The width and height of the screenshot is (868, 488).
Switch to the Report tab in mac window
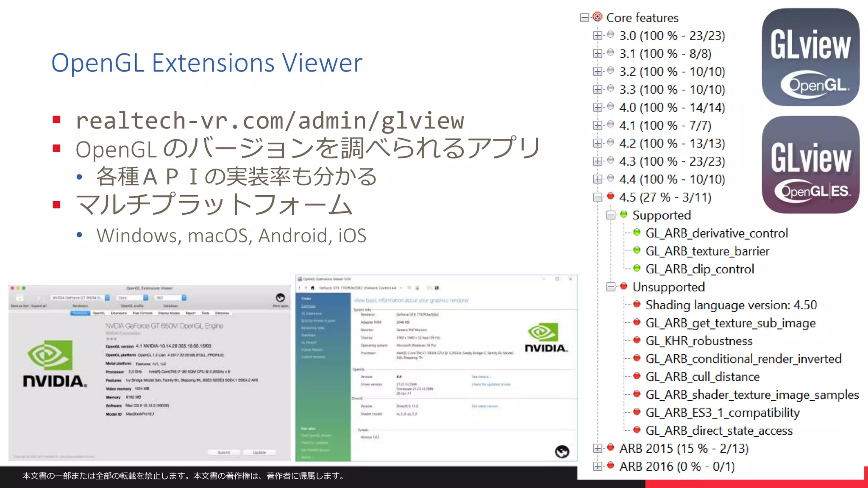pyautogui.click(x=191, y=313)
